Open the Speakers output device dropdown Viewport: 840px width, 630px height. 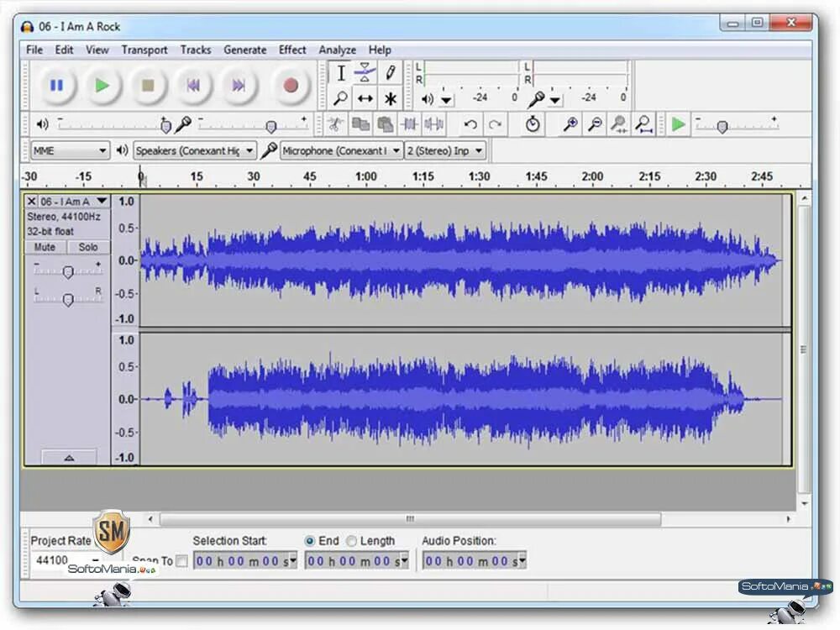pyautogui.click(x=195, y=150)
